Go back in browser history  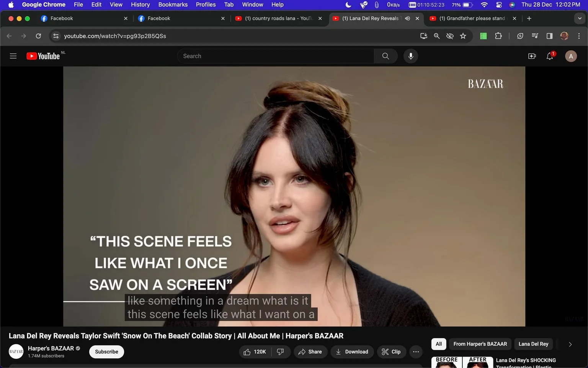click(x=9, y=36)
